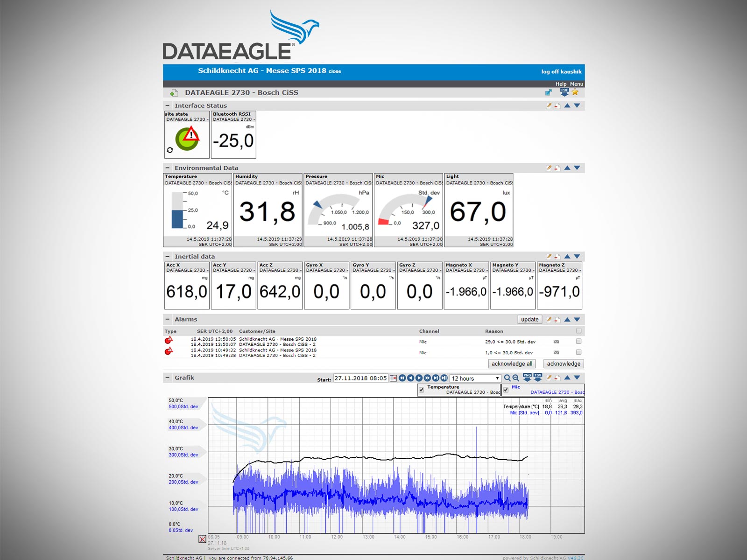Skip the graph to the end
This screenshot has height=560, width=747.
coord(436,378)
